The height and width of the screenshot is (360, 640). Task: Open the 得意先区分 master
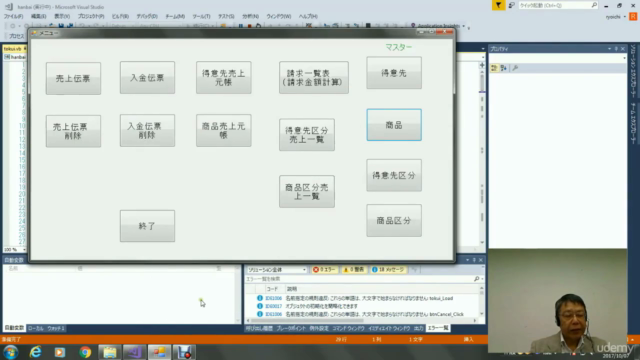(x=394, y=176)
